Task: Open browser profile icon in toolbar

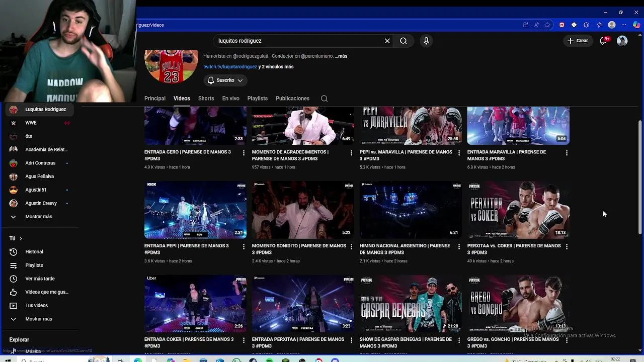Action: click(612, 25)
